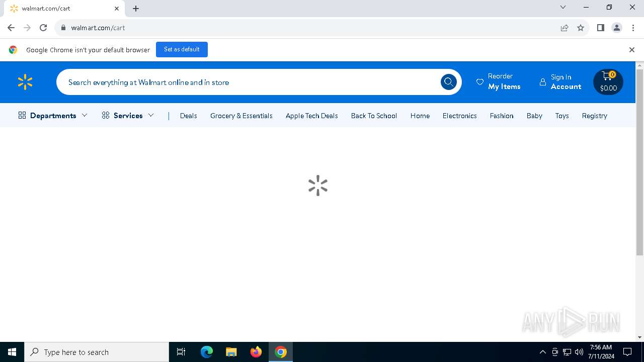The width and height of the screenshot is (644, 362).
Task: Show hidden system tray icons
Action: [542, 352]
